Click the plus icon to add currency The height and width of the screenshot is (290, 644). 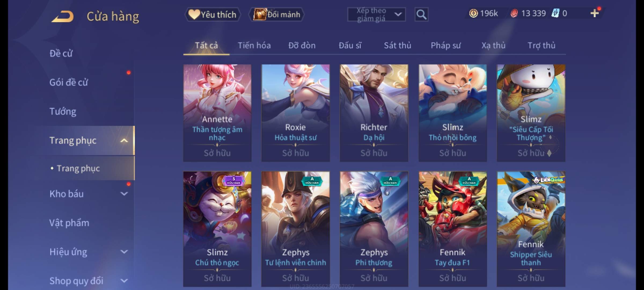point(595,13)
